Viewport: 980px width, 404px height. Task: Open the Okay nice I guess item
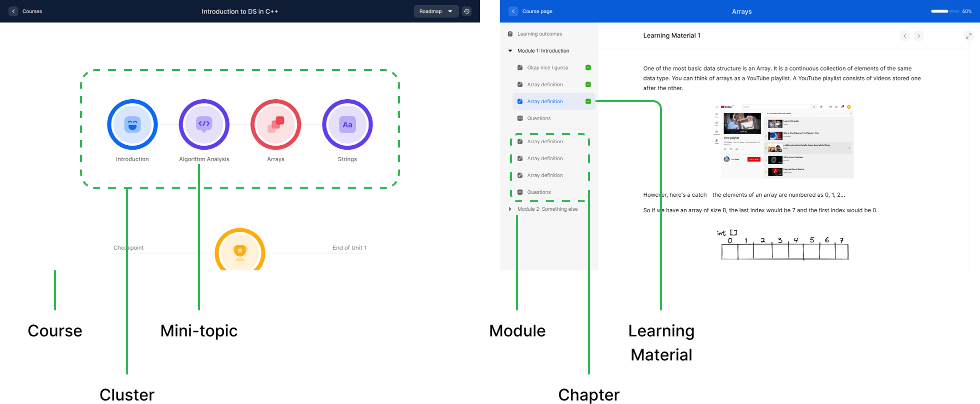click(x=547, y=68)
